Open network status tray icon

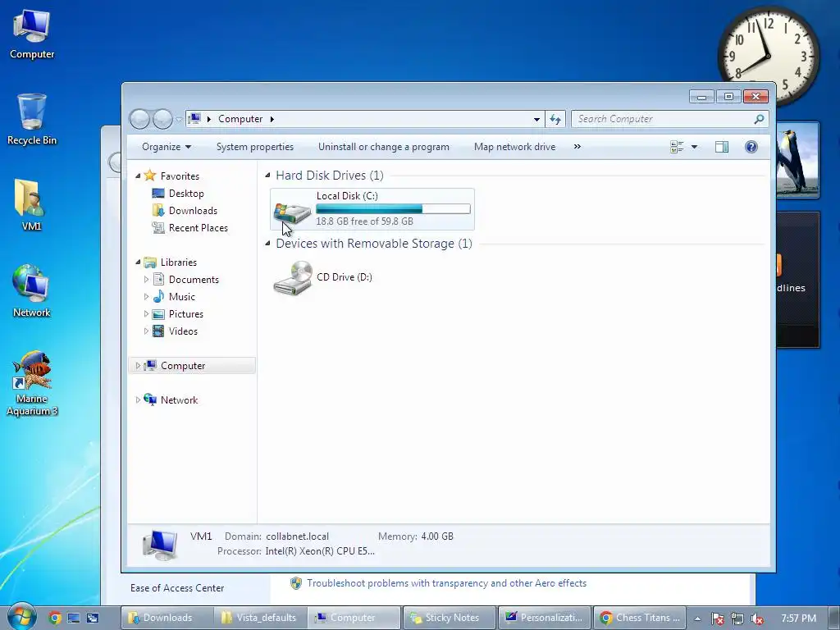[737, 619]
